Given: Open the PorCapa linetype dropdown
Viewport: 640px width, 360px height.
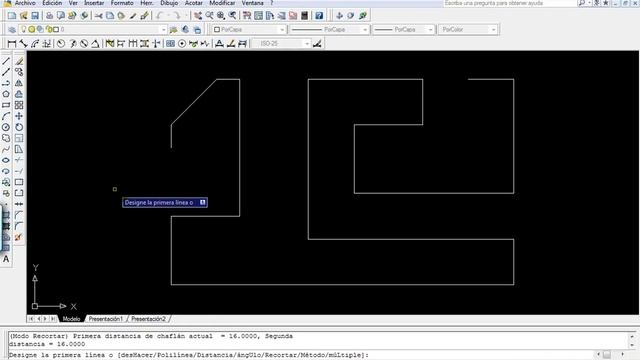Looking at the screenshot, I should (365, 30).
